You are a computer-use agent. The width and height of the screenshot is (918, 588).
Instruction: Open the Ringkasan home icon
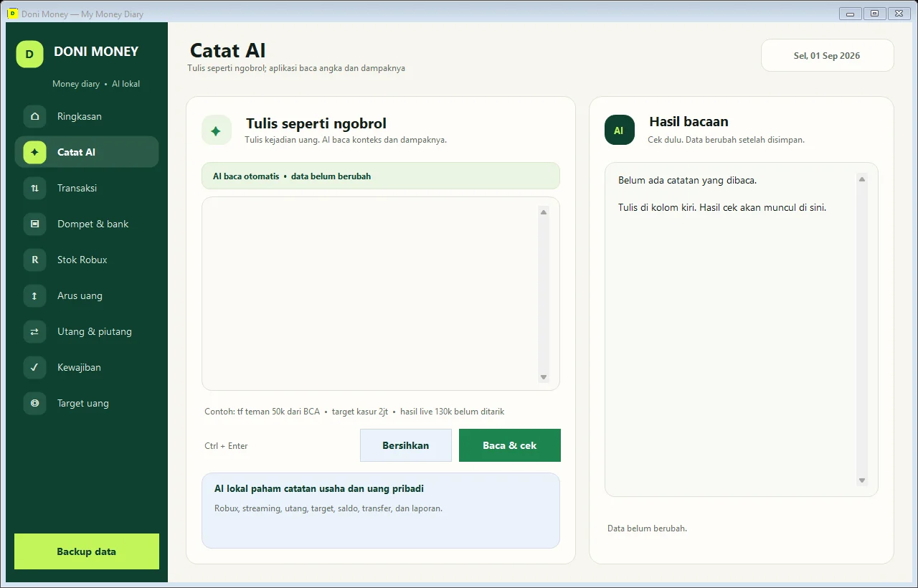tap(34, 116)
